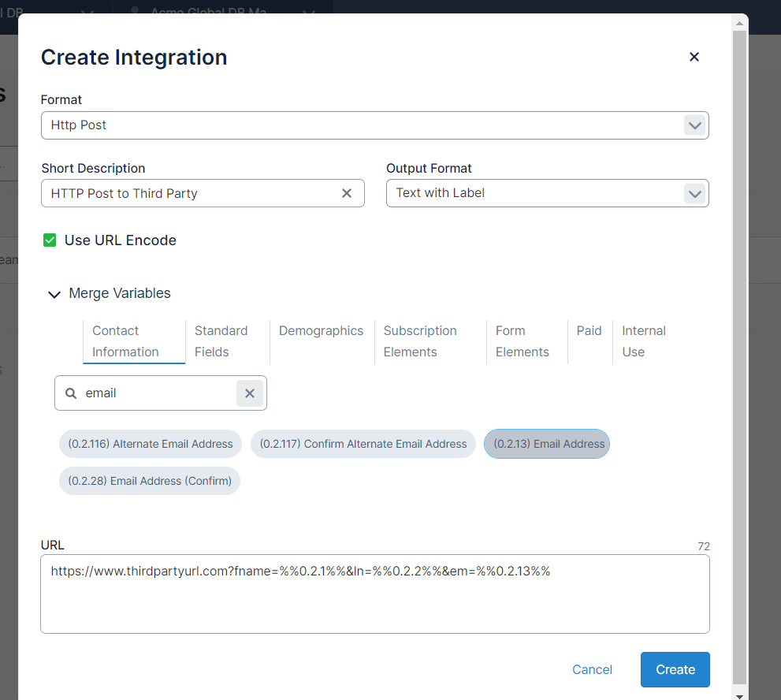Switch to the Standard Fields tab

coord(221,341)
